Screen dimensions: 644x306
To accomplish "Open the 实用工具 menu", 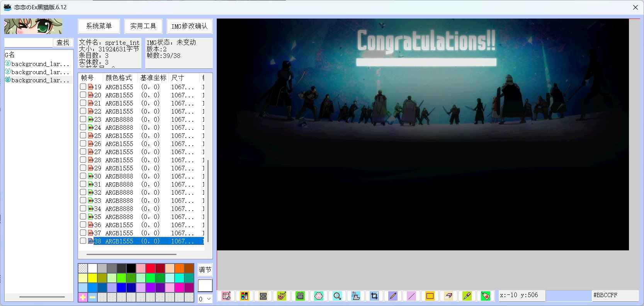I will [x=143, y=26].
